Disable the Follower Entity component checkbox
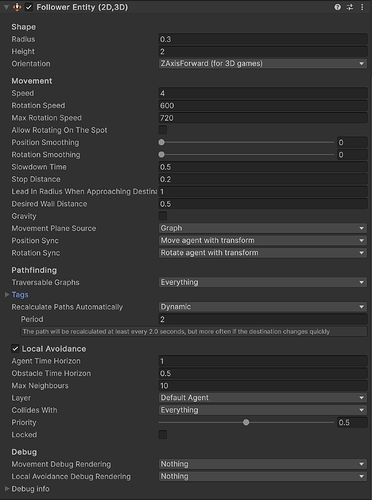The image size is (372, 500). pyautogui.click(x=29, y=7)
